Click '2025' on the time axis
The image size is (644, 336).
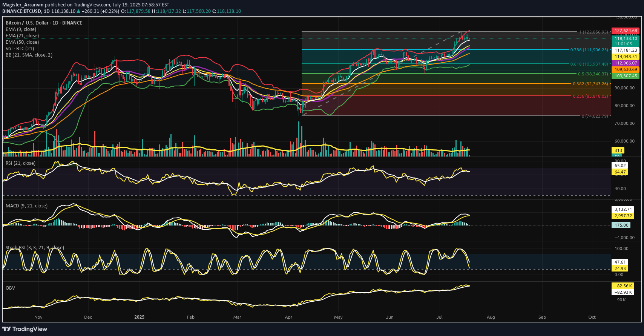[140, 317]
